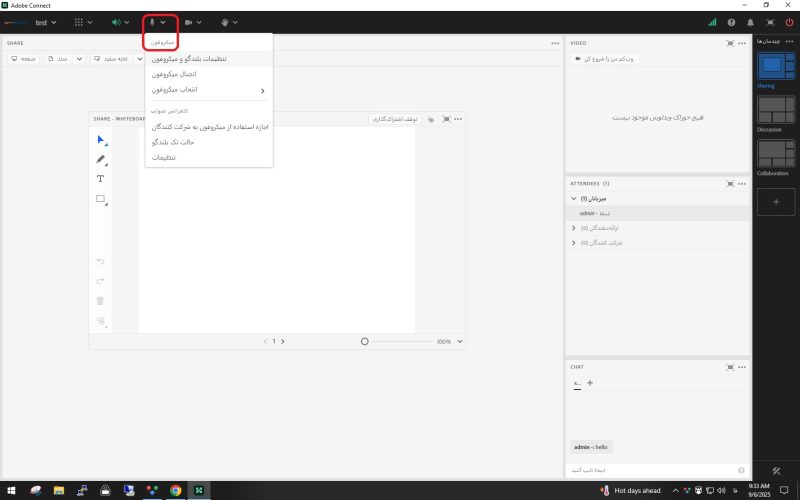
Task: Adjust the whiteboard zoom slider handle
Action: tap(365, 341)
